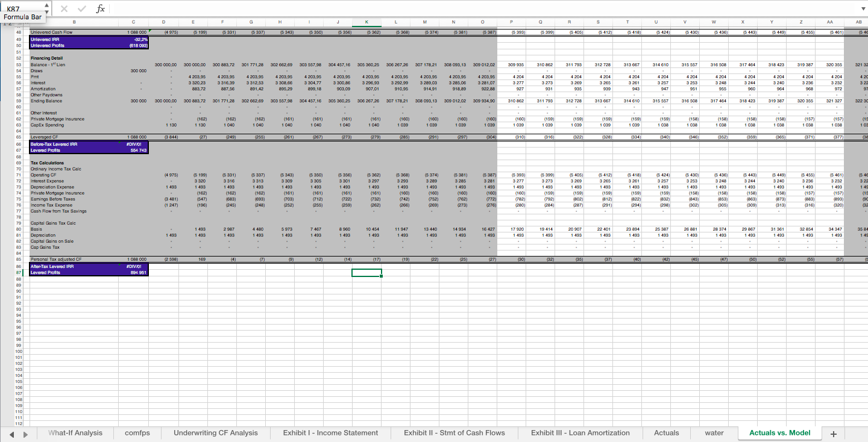The image size is (868, 442).
Task: Add a new worksheet with the plus icon
Action: tap(834, 433)
